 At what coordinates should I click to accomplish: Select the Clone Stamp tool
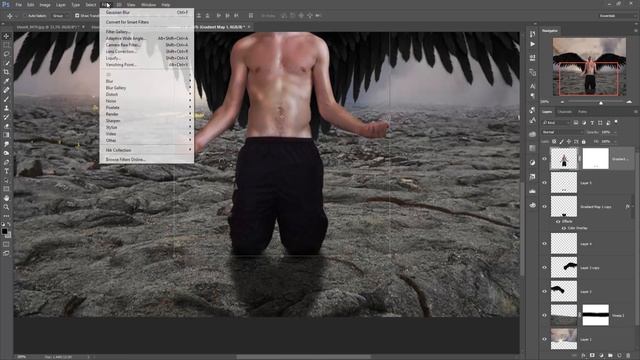6,108
